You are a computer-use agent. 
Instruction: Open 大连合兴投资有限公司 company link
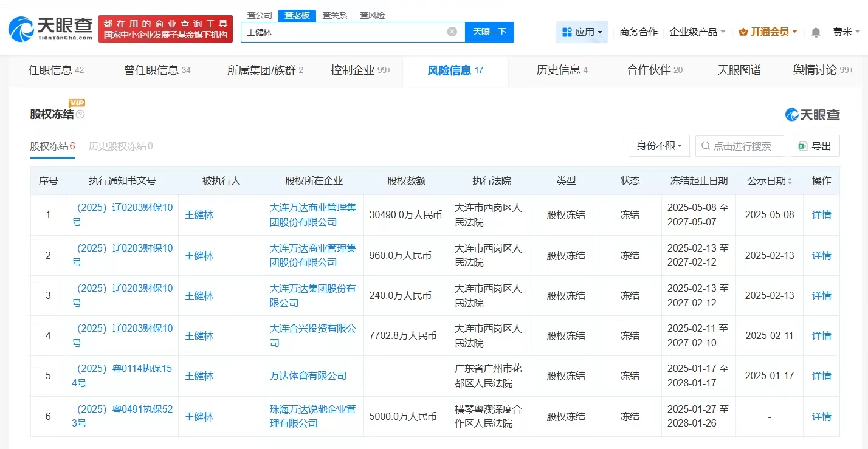pos(312,335)
